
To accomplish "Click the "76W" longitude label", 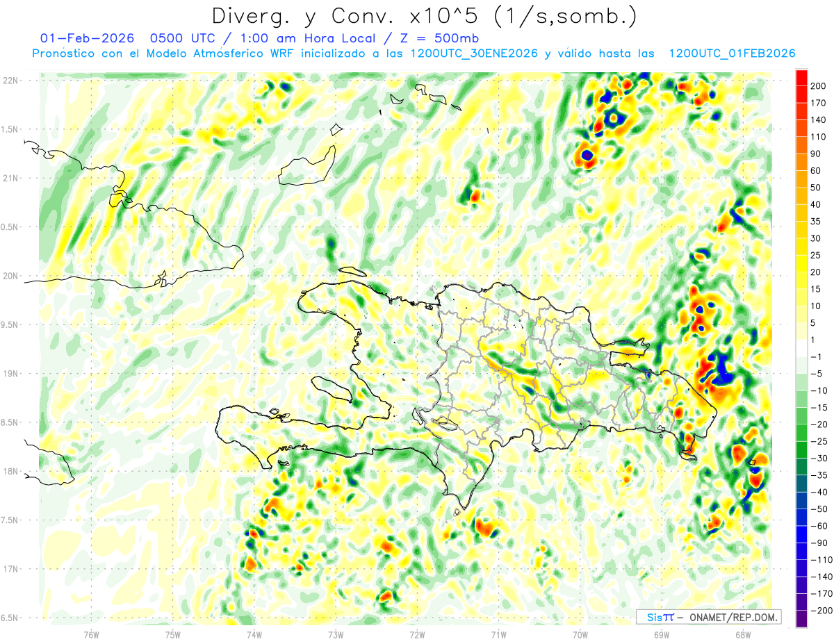I will 91,635.
